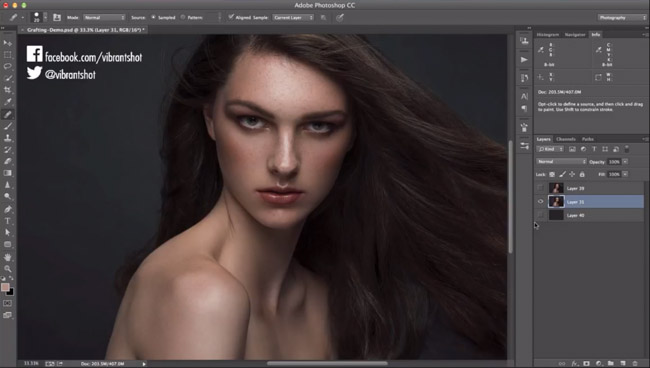Click the foreground color swatch
The height and width of the screenshot is (368, 650).
click(5, 287)
